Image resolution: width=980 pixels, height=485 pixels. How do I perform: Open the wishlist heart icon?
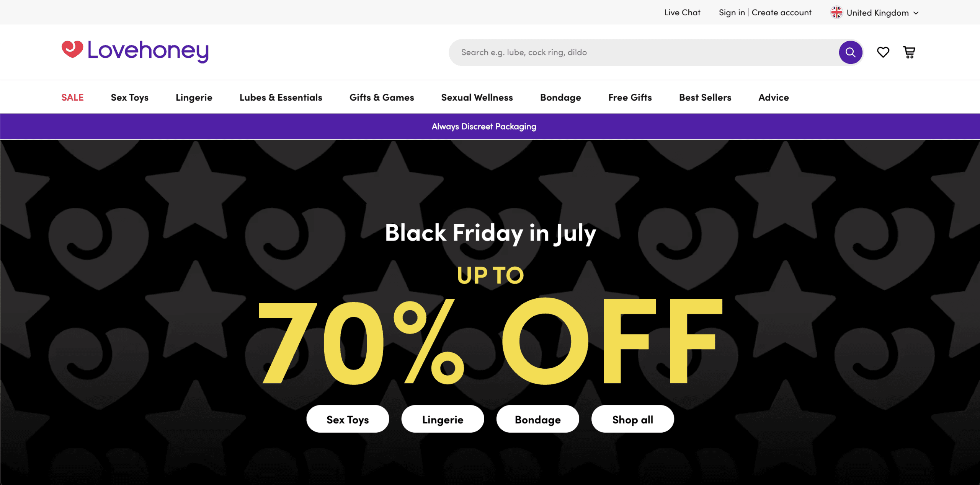(882, 52)
